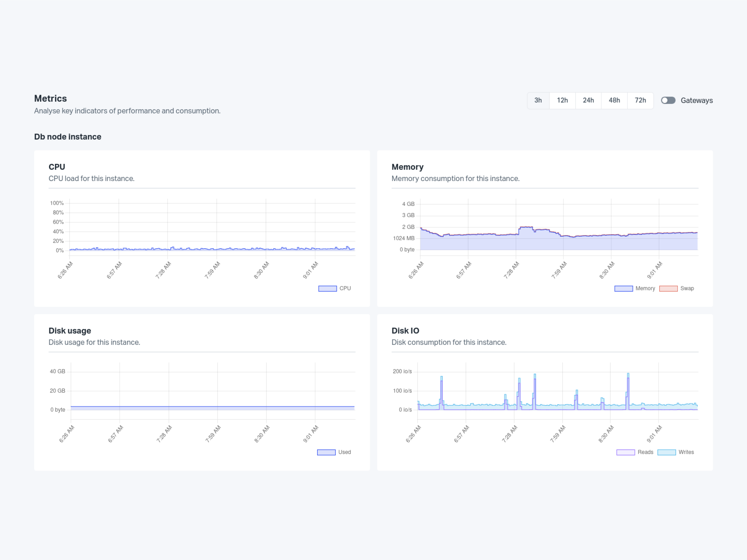Image resolution: width=747 pixels, height=560 pixels.
Task: Click the Swap legend label
Action: pyautogui.click(x=687, y=288)
